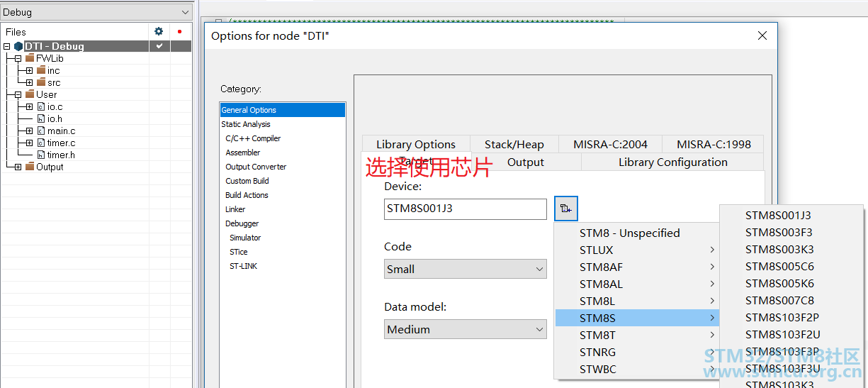868x388 pixels.
Task: Switch to Stack/Heap tab
Action: click(x=514, y=144)
